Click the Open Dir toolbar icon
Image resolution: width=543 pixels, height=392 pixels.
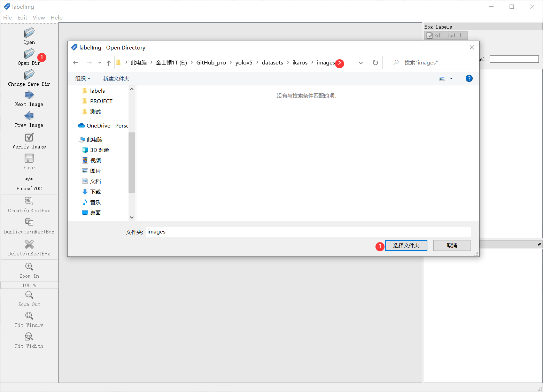click(x=29, y=54)
